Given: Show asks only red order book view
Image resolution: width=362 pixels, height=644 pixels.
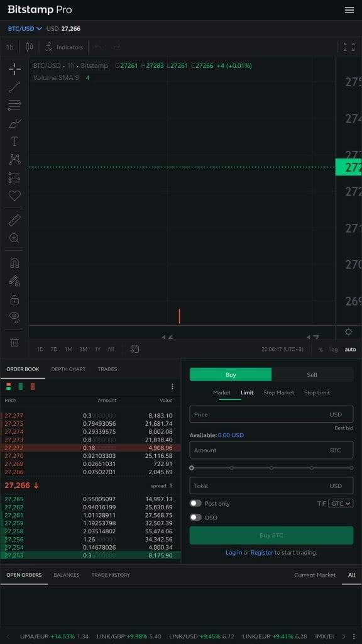Looking at the screenshot, I should [33, 386].
